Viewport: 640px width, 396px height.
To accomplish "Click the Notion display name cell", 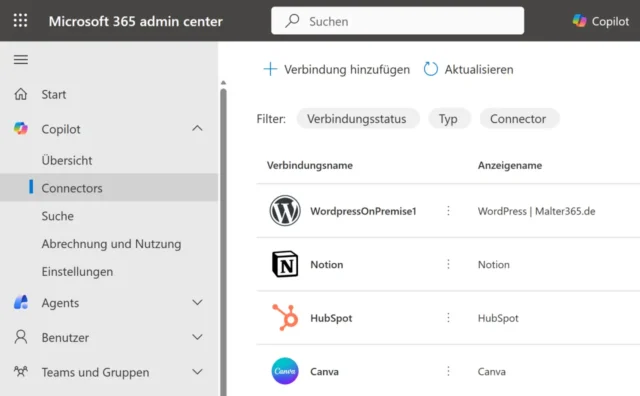I will point(493,265).
